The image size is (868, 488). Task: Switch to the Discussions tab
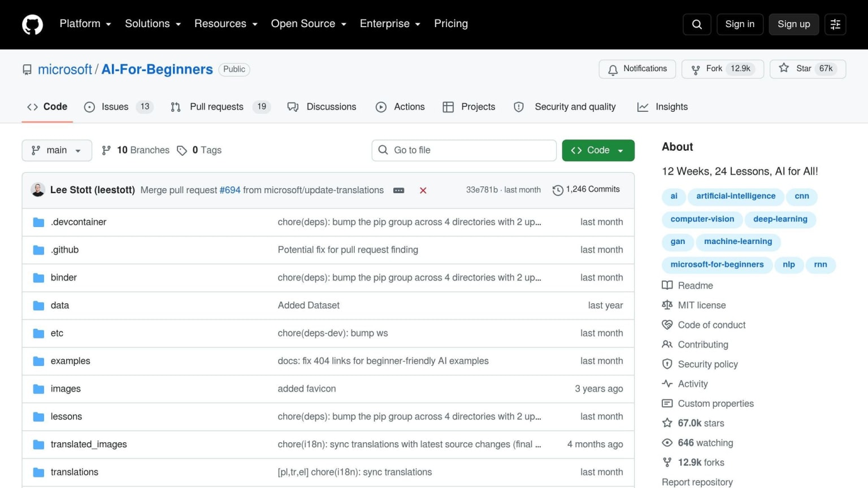pyautogui.click(x=322, y=107)
